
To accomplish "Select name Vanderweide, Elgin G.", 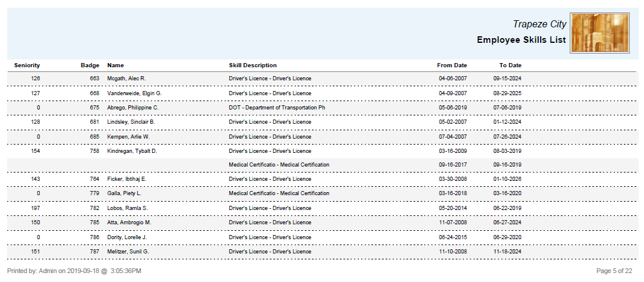I will click(x=134, y=93).
